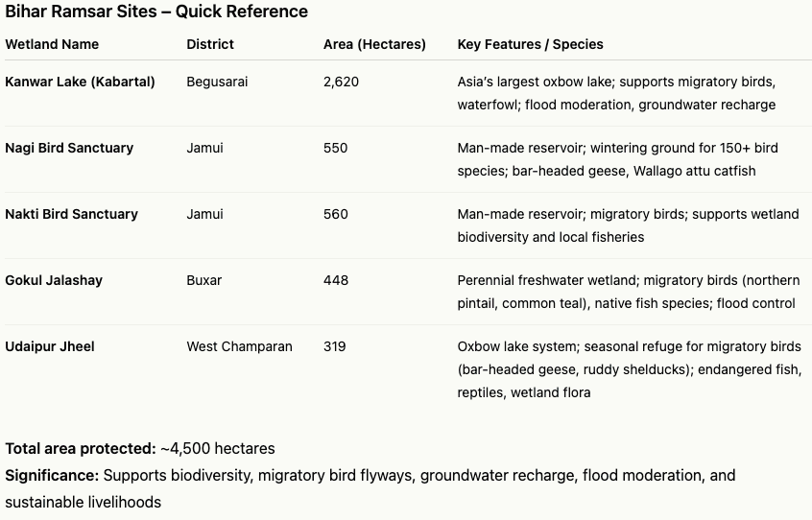Click the Bihar Ramsar Sites title
The image size is (812, 520).
click(x=156, y=12)
